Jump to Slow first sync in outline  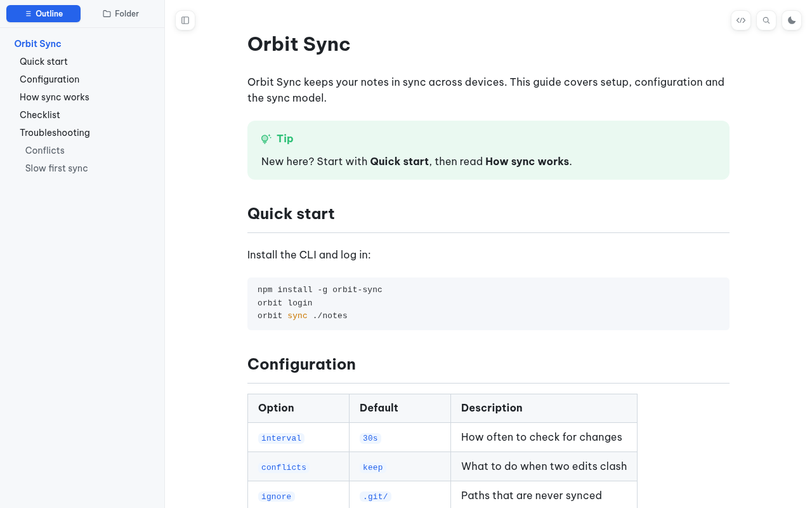point(56,168)
